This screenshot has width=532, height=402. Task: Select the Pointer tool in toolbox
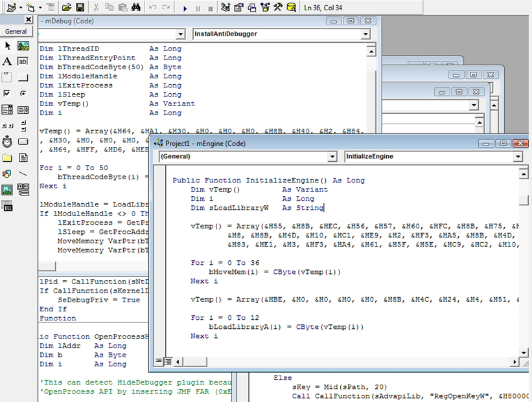pyautogui.click(x=8, y=46)
